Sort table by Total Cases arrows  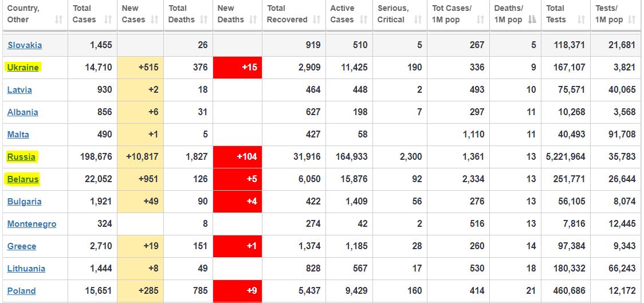click(x=108, y=20)
